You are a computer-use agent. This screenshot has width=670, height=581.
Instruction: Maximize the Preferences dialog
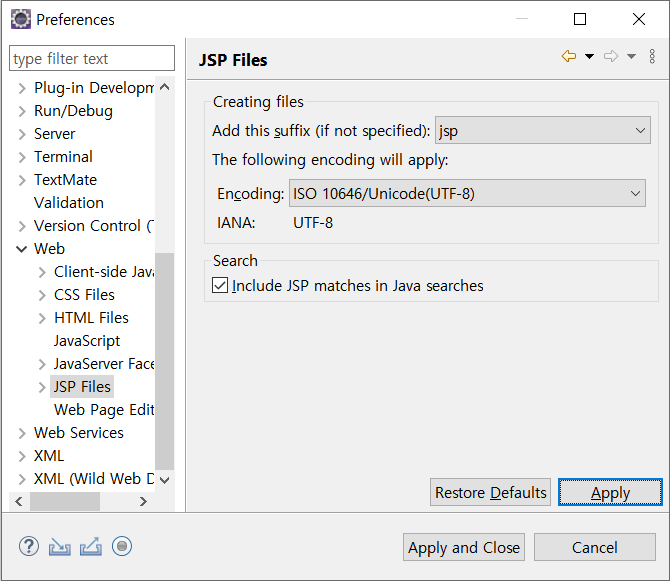(580, 19)
